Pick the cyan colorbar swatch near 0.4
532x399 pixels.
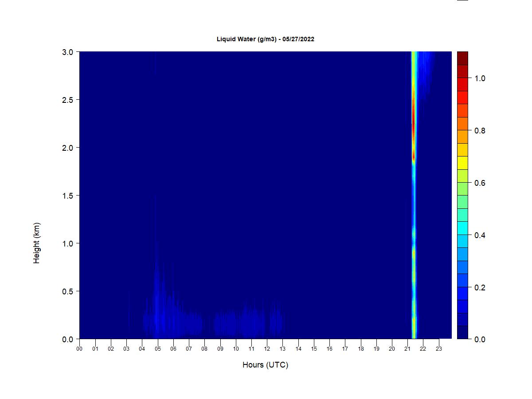(x=462, y=228)
